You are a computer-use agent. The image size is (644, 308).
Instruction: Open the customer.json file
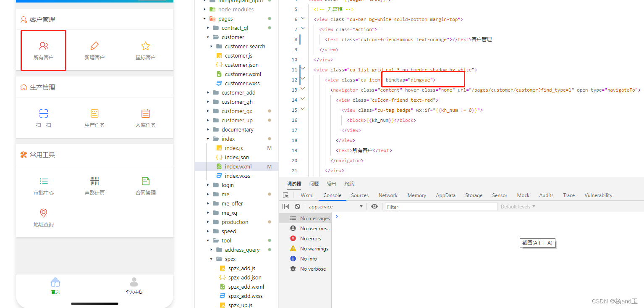(241, 65)
